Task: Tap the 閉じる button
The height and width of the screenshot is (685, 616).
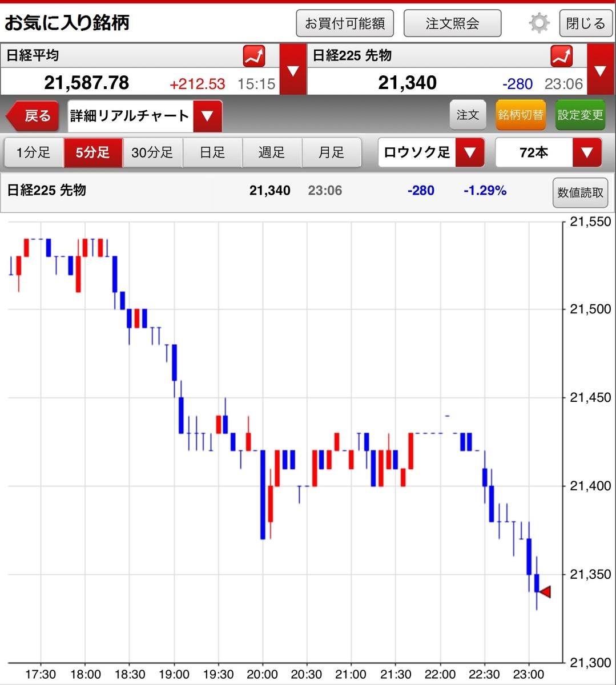Action: [585, 23]
